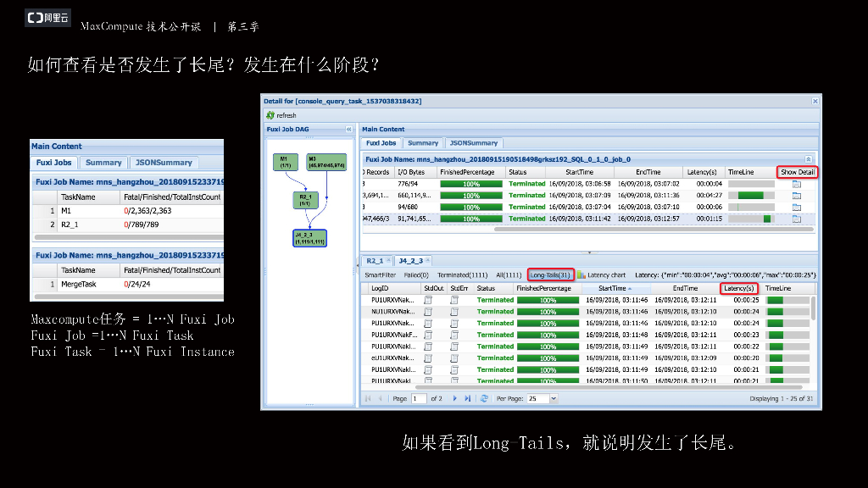Select the R2_1 row showing 0/789/789

(x=128, y=225)
